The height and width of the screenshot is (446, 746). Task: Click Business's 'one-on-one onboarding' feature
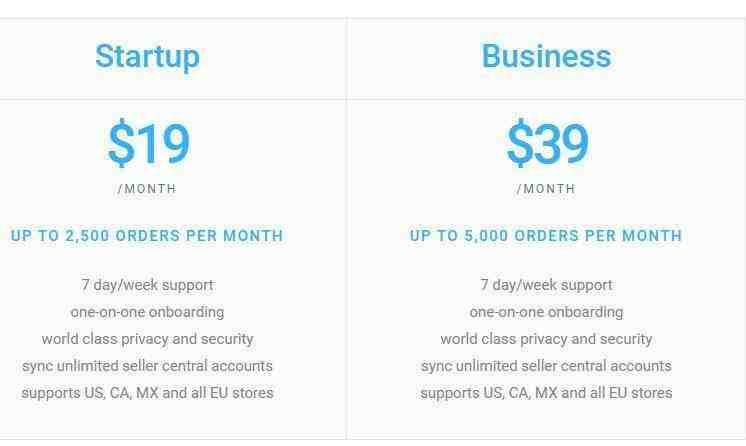point(546,312)
